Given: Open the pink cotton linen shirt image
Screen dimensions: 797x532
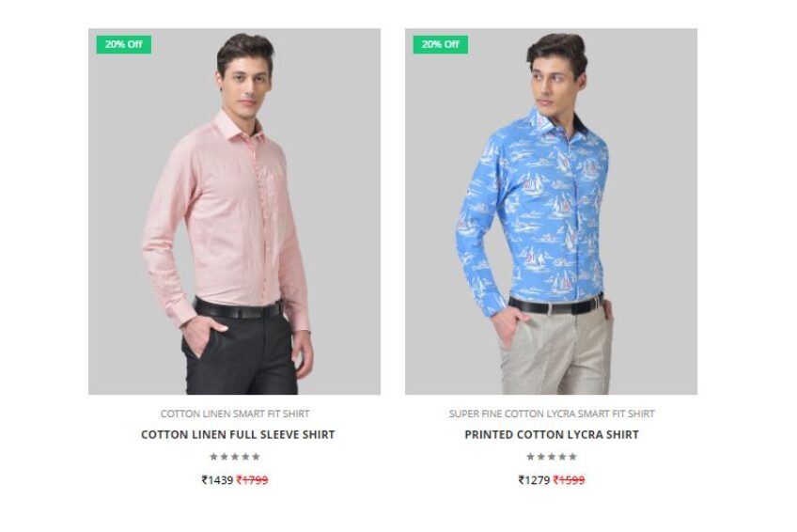Looking at the screenshot, I should coord(234,211).
